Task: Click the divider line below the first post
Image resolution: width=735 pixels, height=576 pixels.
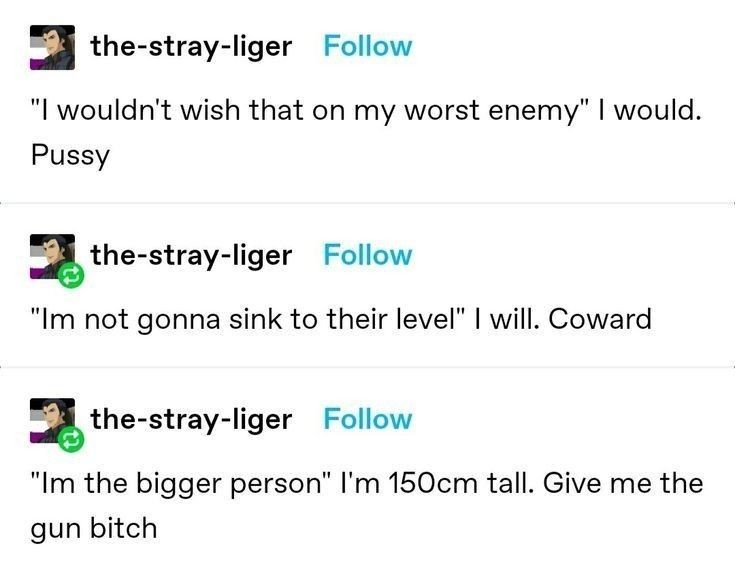Action: point(368,203)
